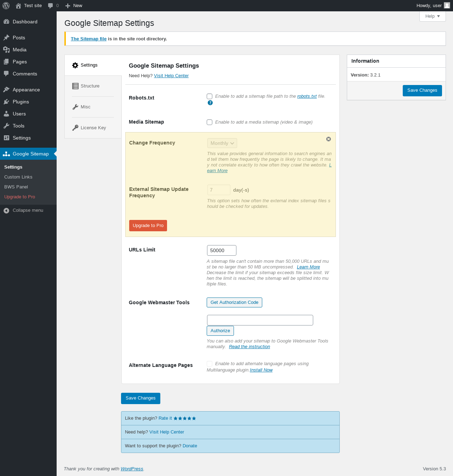The width and height of the screenshot is (453, 476).
Task: Click the Tools wrench icon
Action: coord(6,126)
